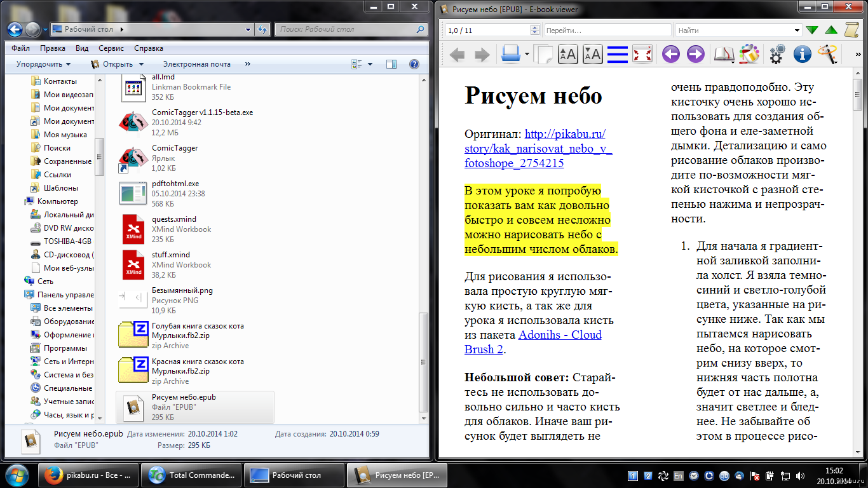Open the Windows Start menu orb
Viewport: 868px width, 488px height.
(17, 475)
